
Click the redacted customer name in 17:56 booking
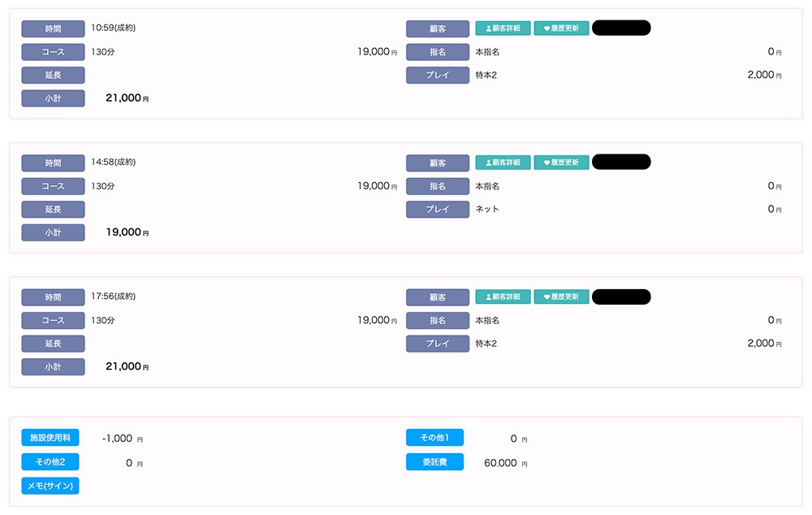click(x=621, y=297)
